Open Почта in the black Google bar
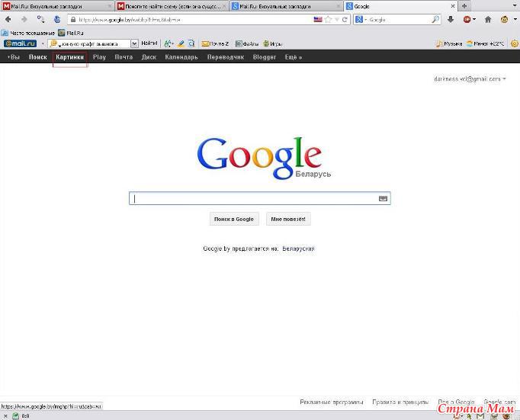 pos(124,57)
